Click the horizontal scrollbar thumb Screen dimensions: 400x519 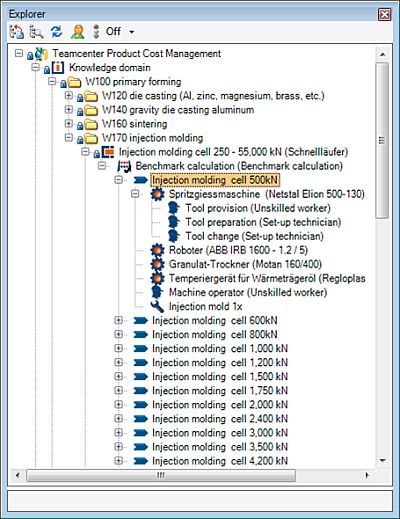(161, 475)
